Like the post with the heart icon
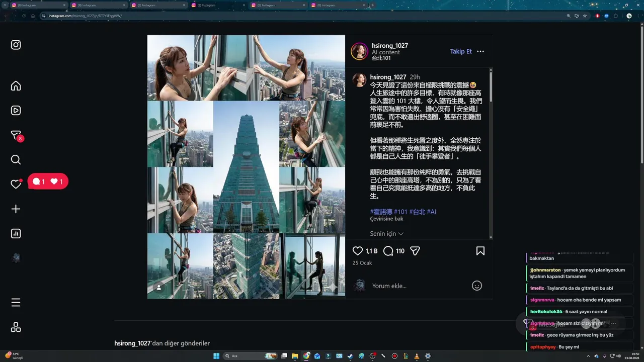Image resolution: width=644 pixels, height=362 pixels. [358, 250]
